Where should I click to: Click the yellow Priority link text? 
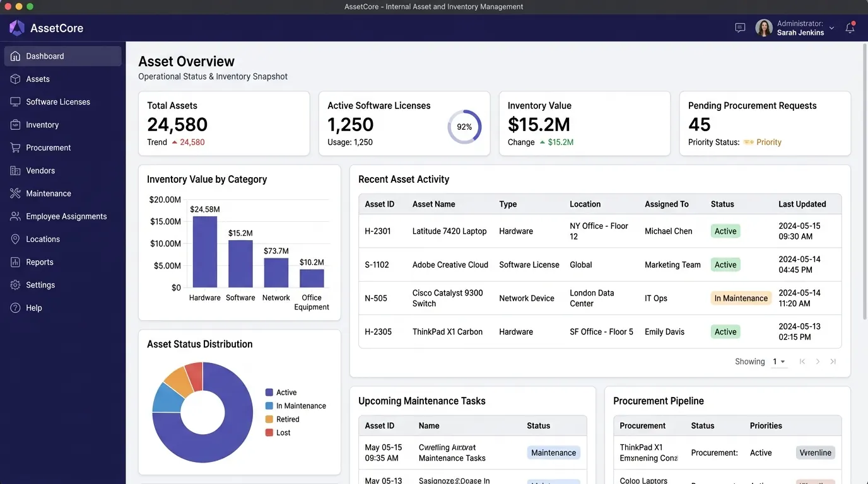pos(769,142)
